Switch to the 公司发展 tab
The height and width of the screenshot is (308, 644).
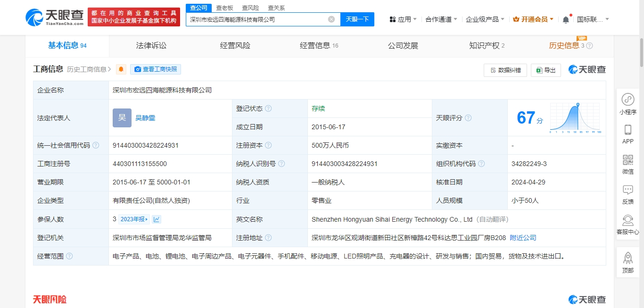403,46
